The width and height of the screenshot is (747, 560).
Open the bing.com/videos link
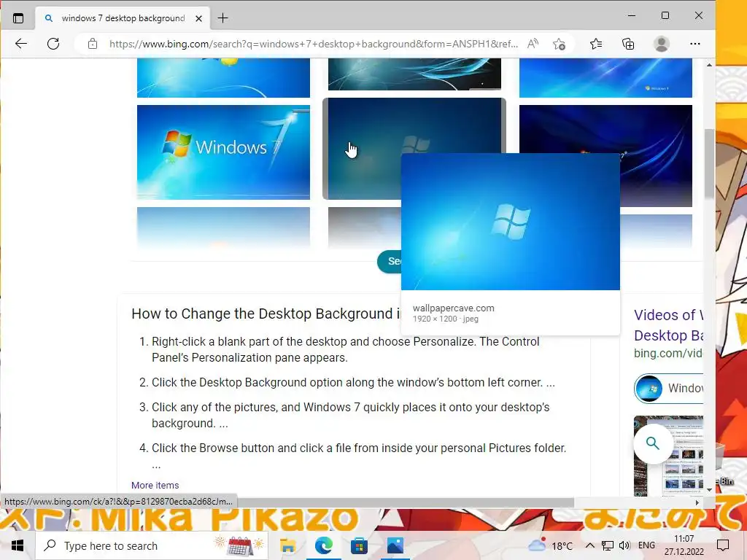tap(668, 354)
